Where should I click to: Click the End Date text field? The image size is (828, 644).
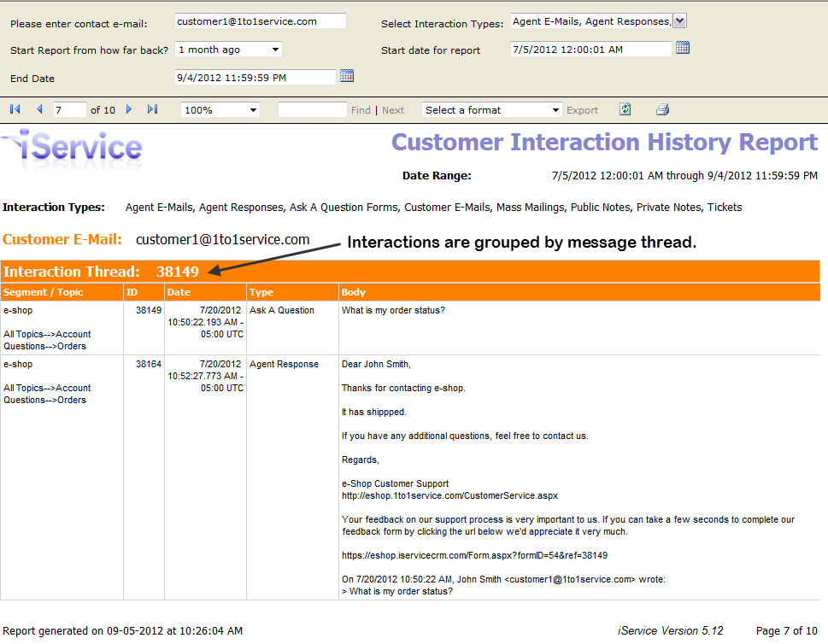pos(255,78)
